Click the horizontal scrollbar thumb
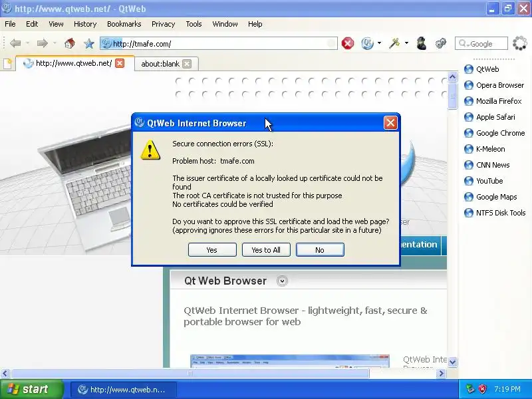This screenshot has height=399, width=532. [x=190, y=374]
